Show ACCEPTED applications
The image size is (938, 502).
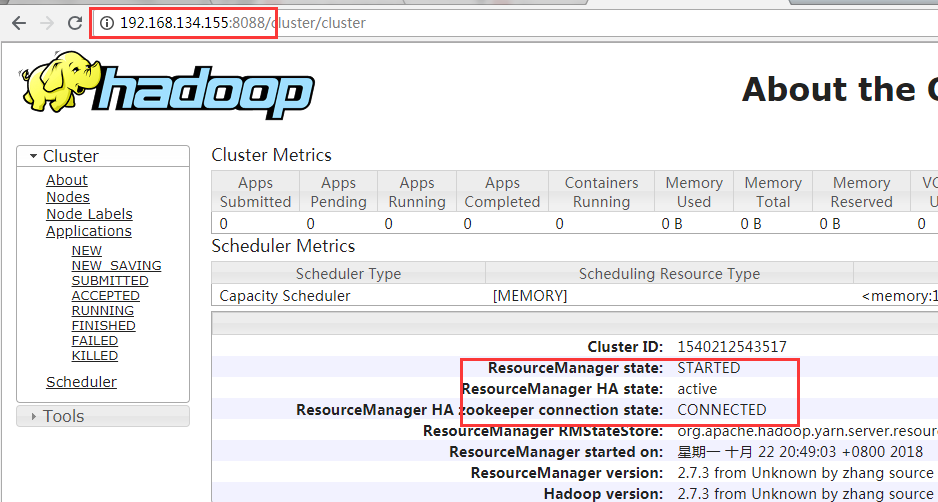click(105, 296)
